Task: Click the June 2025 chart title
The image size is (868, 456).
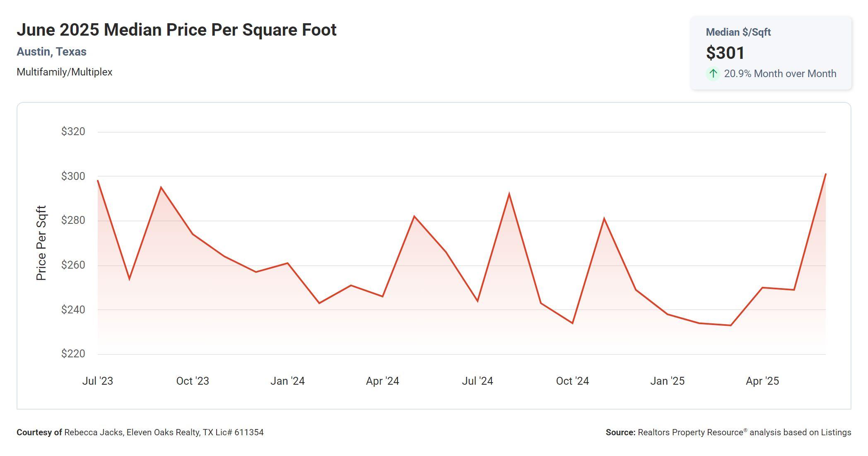Action: [x=176, y=30]
